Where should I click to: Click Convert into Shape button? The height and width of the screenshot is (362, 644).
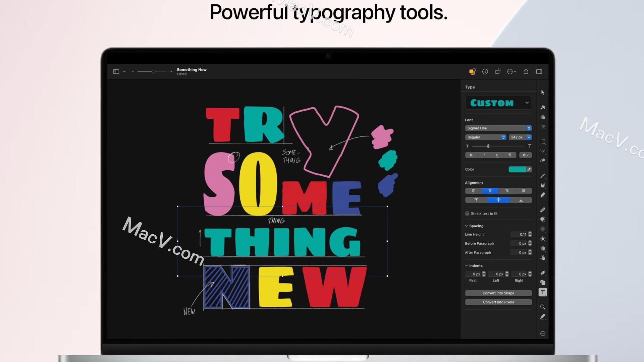[x=498, y=293]
